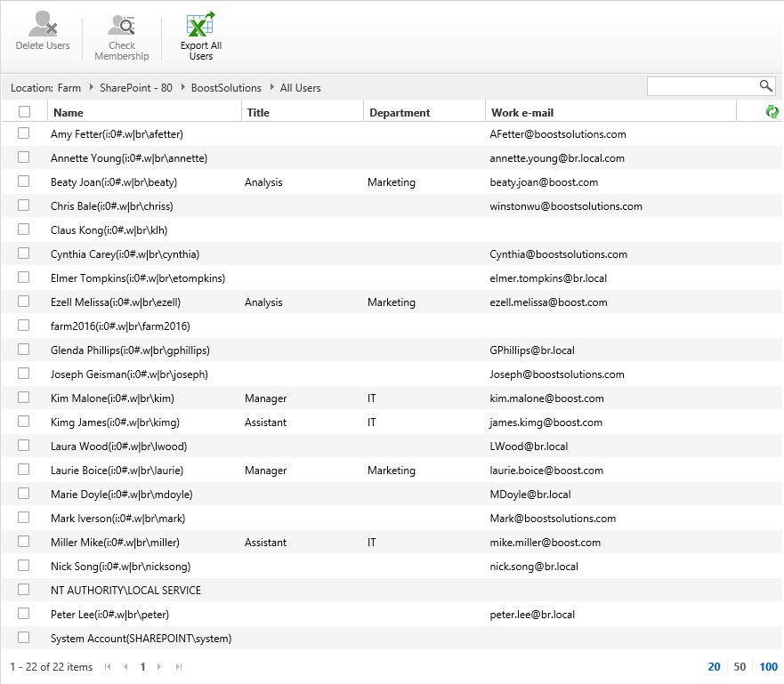Image resolution: width=784 pixels, height=684 pixels.
Task: Click the search magnifier icon
Action: click(x=765, y=85)
